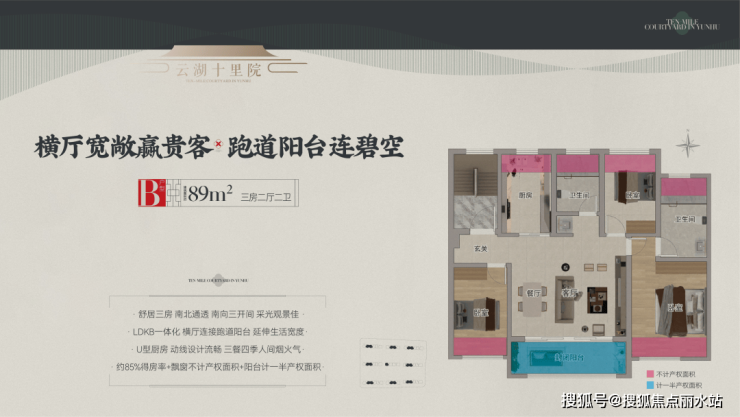Click the headline text 横厅宽敞赢贵客
The width and height of the screenshot is (740, 417).
[x=123, y=147]
